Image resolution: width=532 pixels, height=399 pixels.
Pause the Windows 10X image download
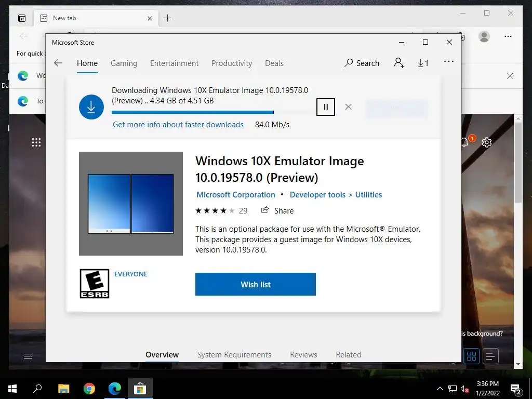click(x=326, y=107)
